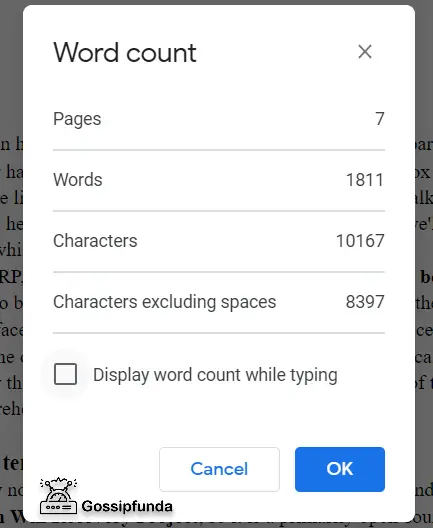Screen dimensions: 433x528
Task: Click the Gossipfunda watermark text
Action: click(127, 506)
